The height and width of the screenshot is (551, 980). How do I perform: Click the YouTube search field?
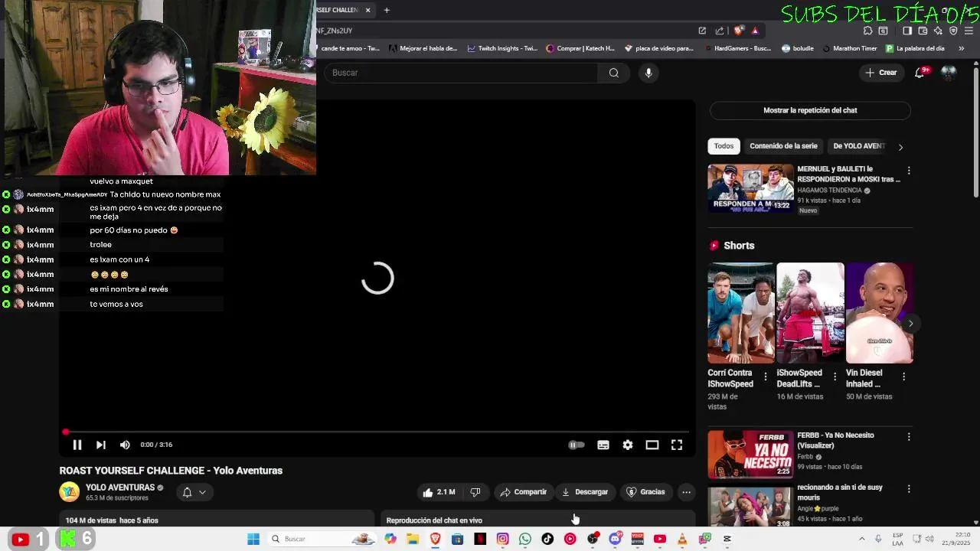pyautogui.click(x=462, y=73)
